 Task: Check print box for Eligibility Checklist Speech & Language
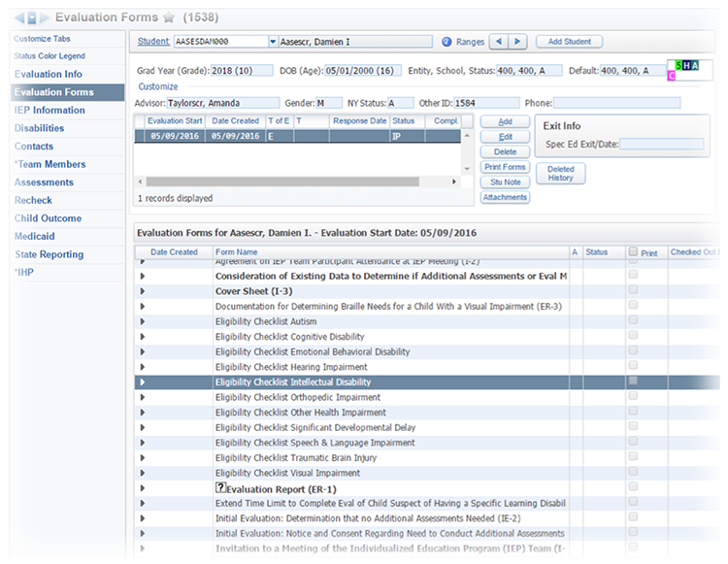point(633,442)
